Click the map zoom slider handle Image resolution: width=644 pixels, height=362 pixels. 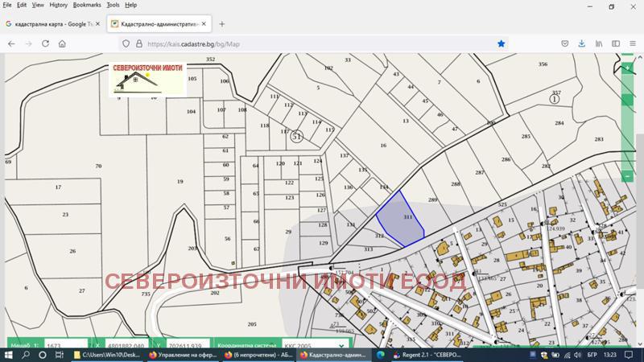click(628, 101)
